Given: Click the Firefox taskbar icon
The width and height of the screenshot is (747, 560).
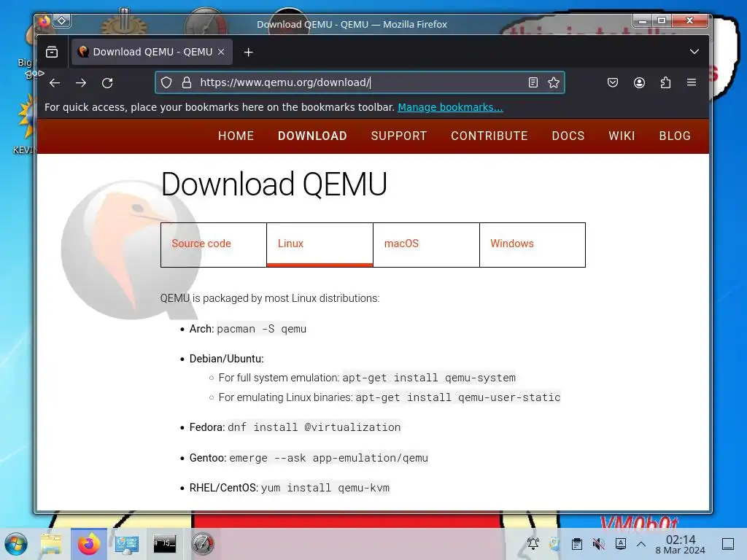Looking at the screenshot, I should 88,544.
